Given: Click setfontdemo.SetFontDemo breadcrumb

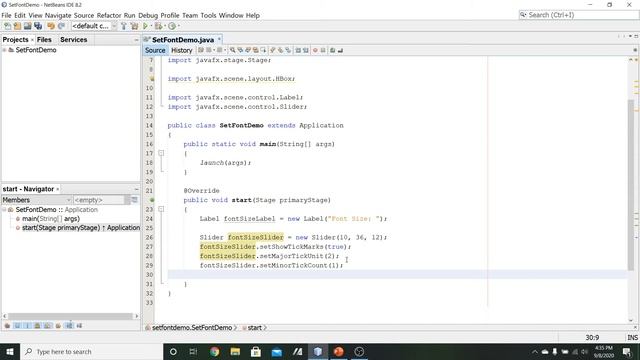Looking at the screenshot, I should point(192,328).
